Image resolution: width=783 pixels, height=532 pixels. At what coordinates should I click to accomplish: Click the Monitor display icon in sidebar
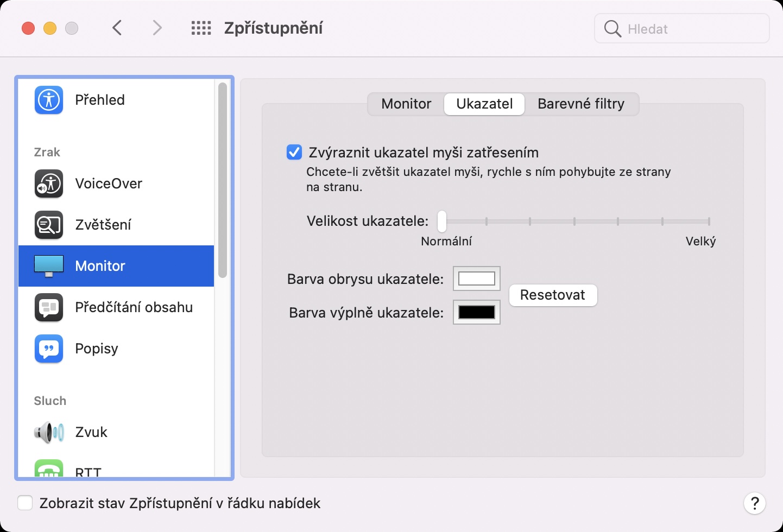click(x=49, y=266)
